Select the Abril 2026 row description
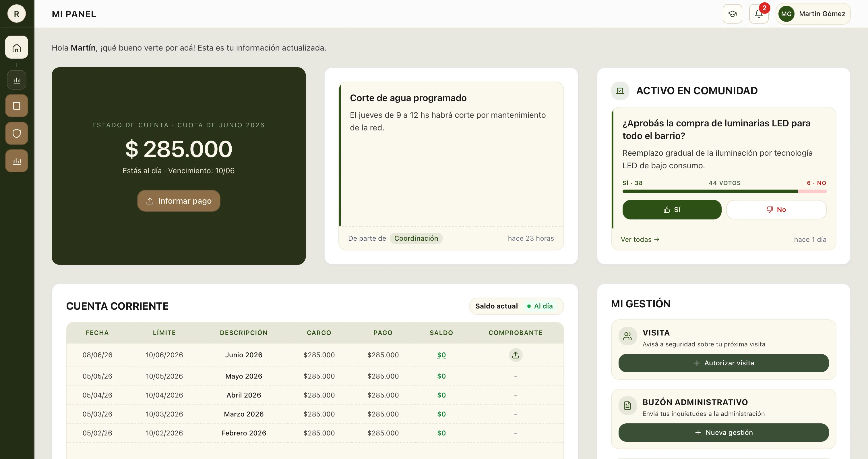 (x=244, y=395)
